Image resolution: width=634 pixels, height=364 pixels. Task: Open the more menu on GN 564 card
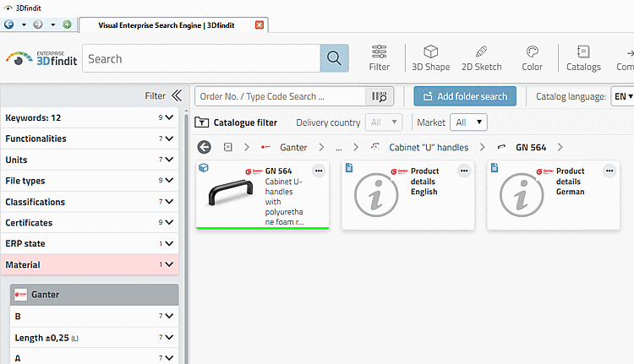319,171
